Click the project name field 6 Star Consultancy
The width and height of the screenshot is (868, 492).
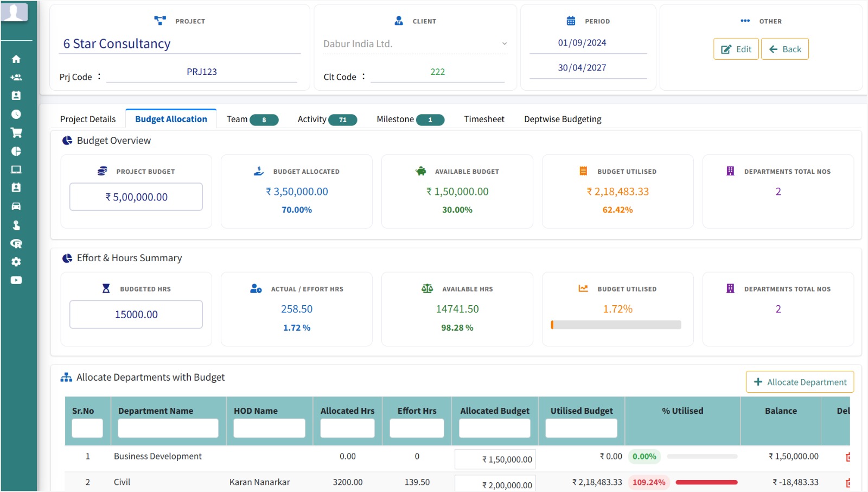coord(180,44)
